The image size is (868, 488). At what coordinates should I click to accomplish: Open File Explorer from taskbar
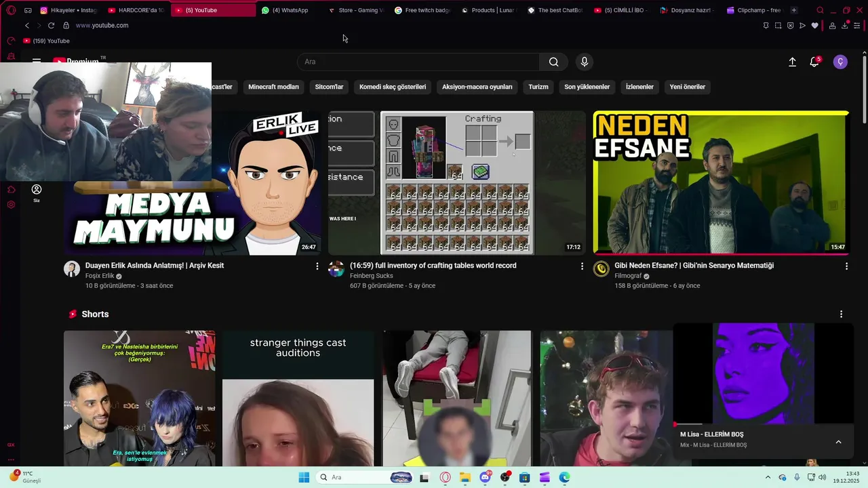click(465, 477)
